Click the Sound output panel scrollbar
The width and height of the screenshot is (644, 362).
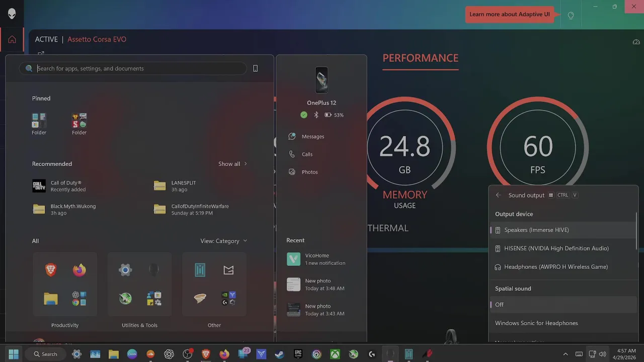click(637, 230)
